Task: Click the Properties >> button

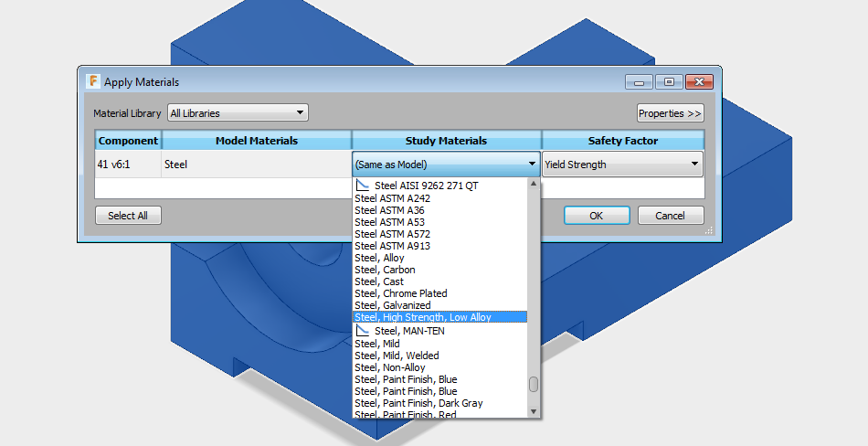Action: pyautogui.click(x=670, y=113)
